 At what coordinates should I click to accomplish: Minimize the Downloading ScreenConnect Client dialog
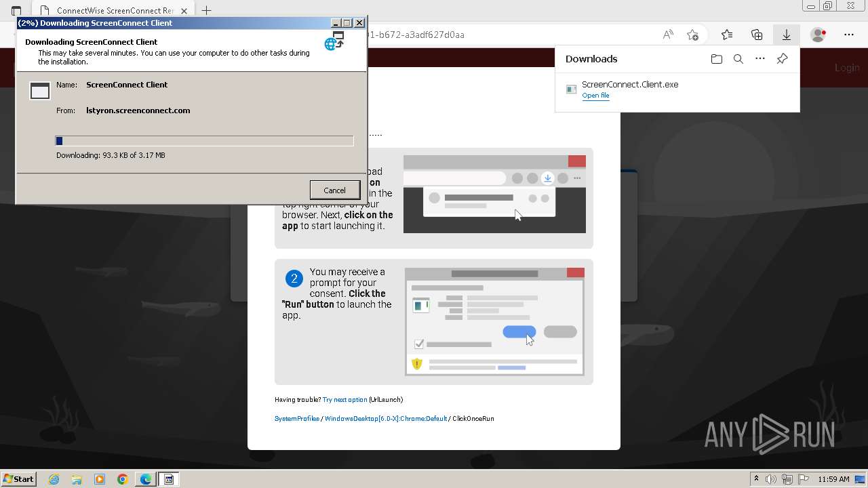coord(336,23)
